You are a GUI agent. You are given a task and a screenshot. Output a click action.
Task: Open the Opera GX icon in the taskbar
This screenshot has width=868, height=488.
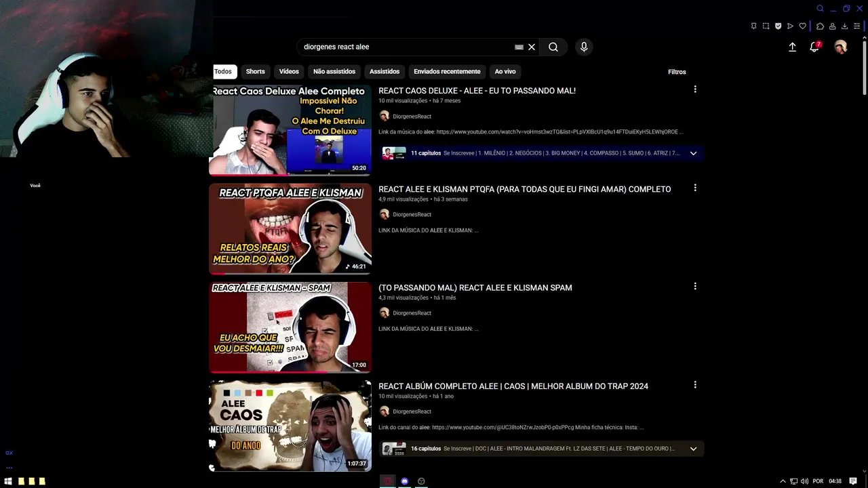[388, 481]
